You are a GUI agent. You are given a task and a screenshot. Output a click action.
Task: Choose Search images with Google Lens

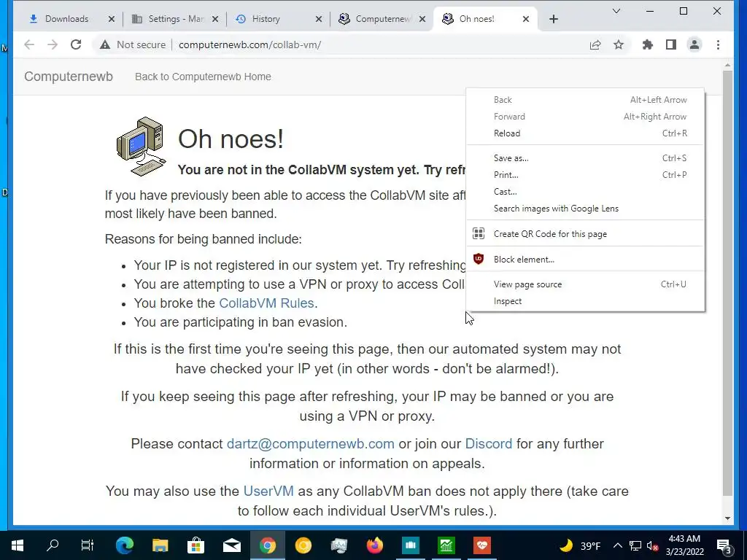point(586,208)
